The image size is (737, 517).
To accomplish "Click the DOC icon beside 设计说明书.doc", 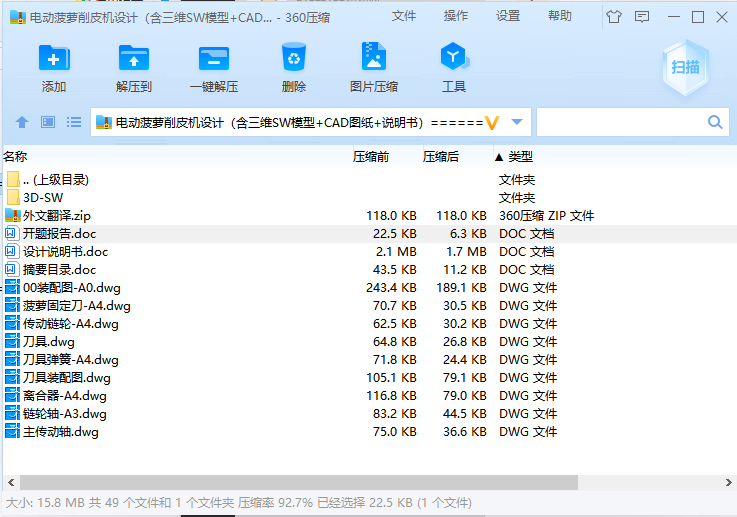I will pyautogui.click(x=12, y=251).
